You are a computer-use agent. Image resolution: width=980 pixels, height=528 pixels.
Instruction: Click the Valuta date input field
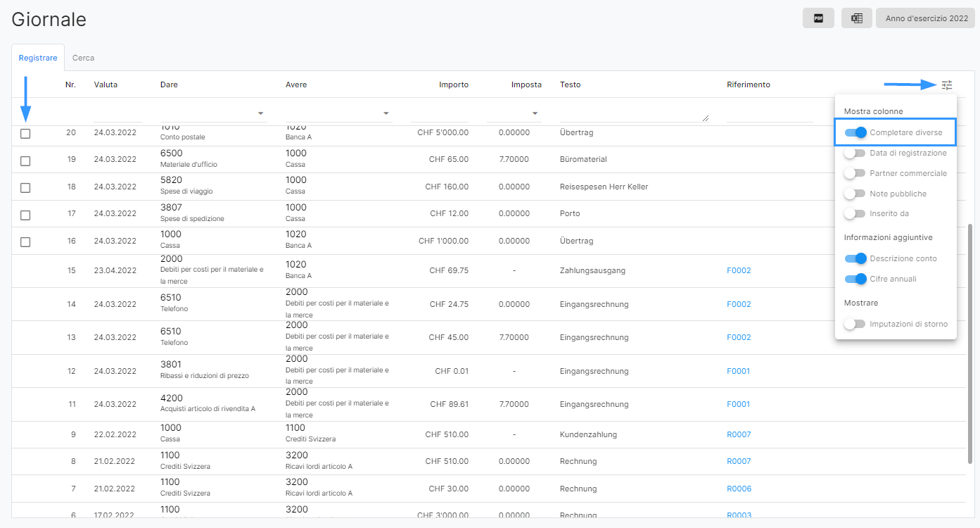pos(117,113)
